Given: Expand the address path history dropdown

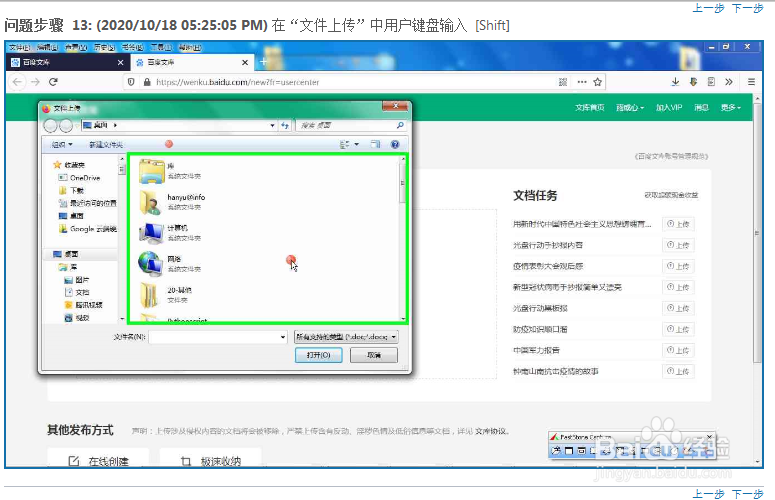Looking at the screenshot, I should pos(272,125).
